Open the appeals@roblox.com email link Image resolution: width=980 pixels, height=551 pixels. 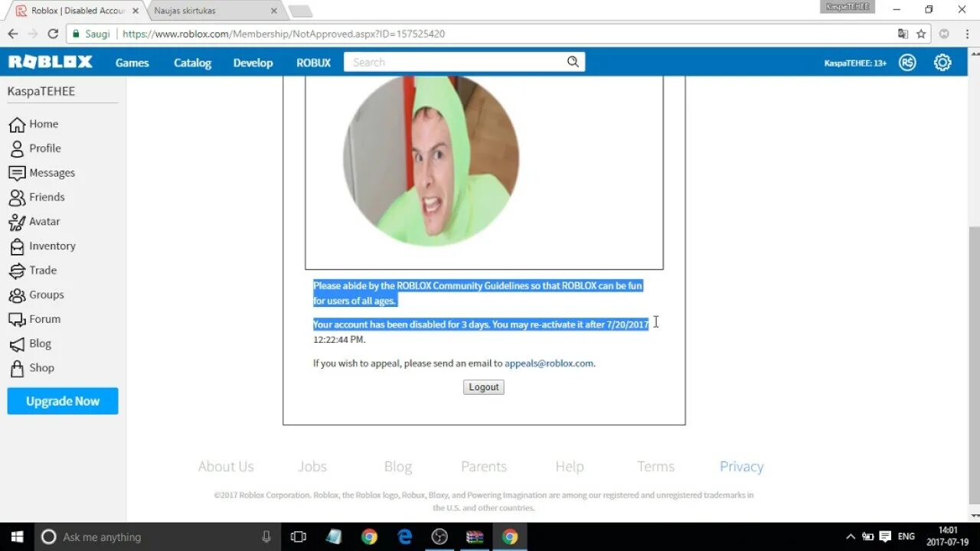(x=549, y=364)
